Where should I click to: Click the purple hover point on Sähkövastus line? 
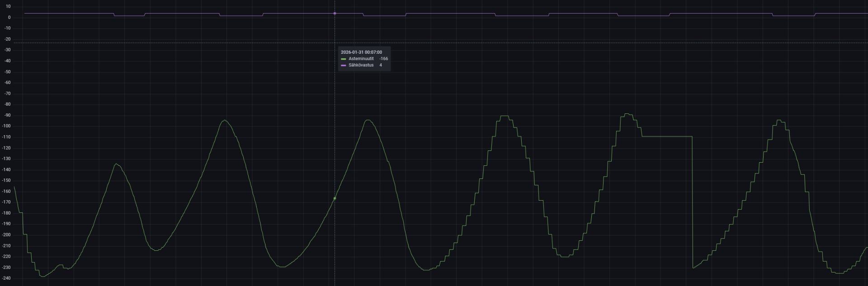click(335, 14)
